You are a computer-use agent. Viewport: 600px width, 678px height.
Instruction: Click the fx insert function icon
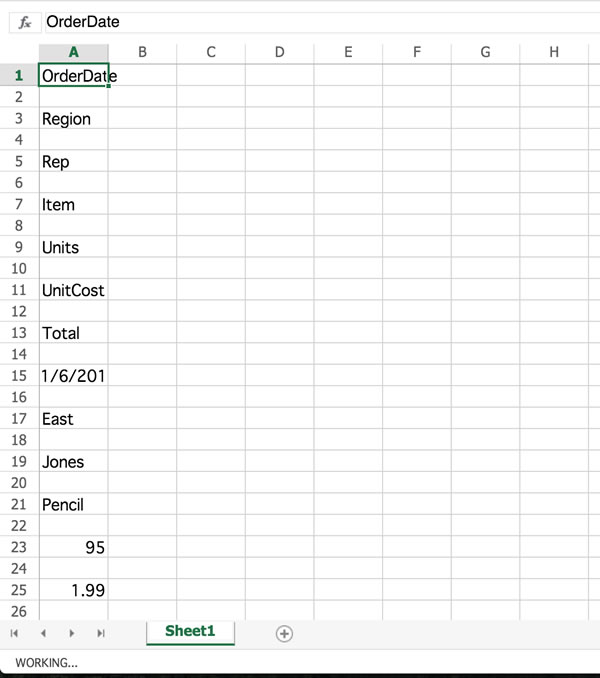coord(25,22)
